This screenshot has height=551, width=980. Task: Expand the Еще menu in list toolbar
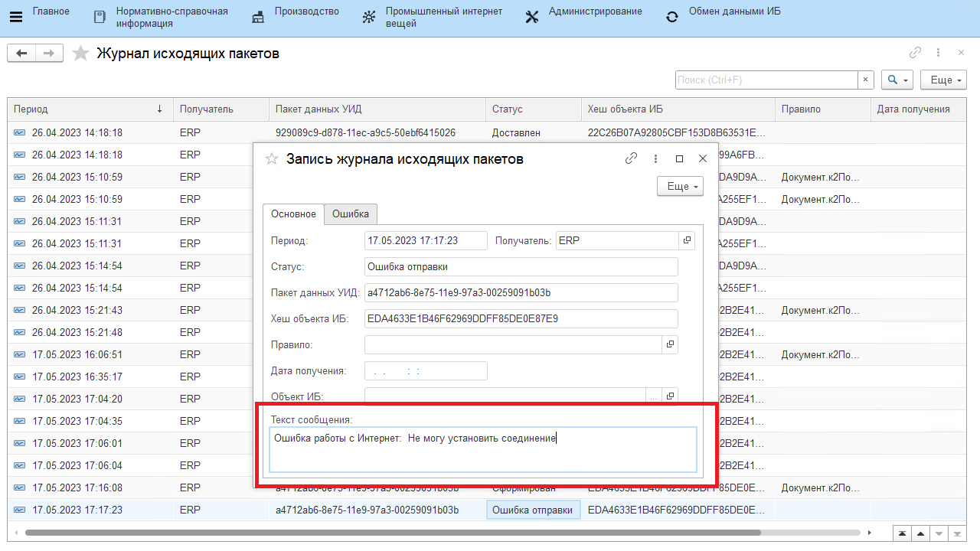coord(946,80)
